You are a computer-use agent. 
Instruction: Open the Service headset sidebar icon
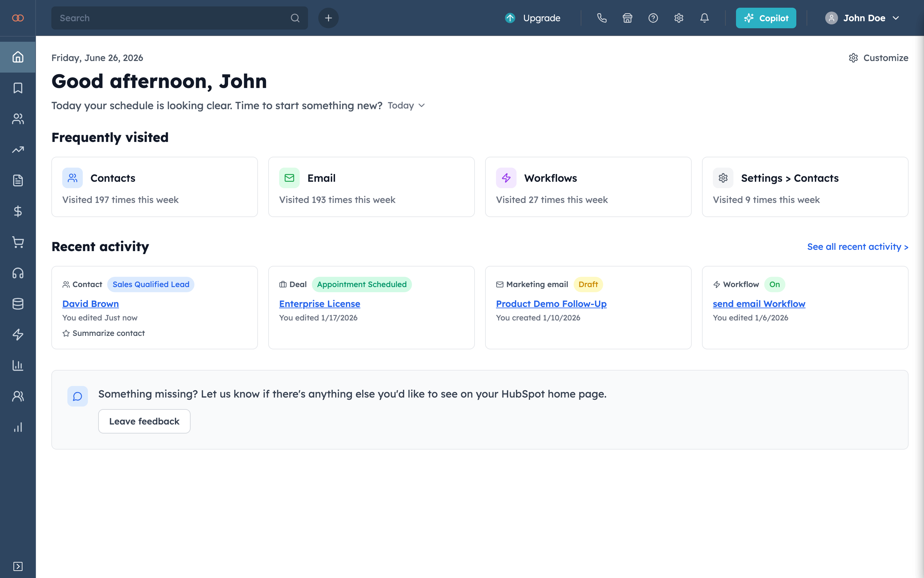coord(18,273)
